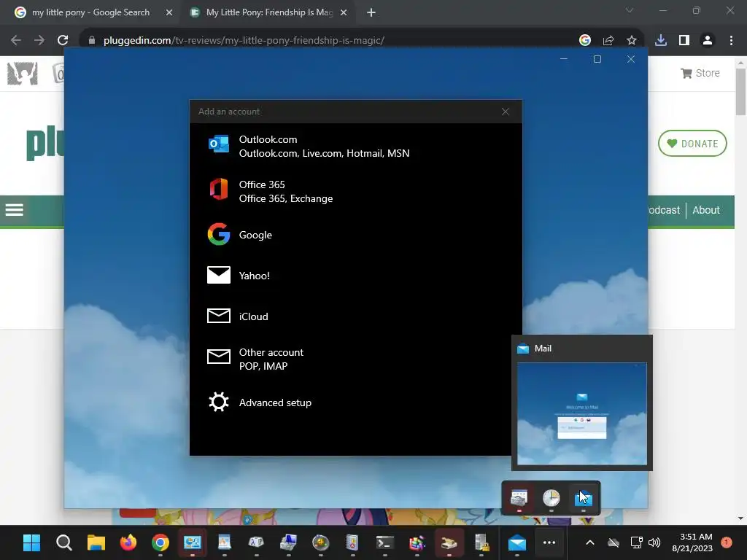The width and height of the screenshot is (747, 560).
Task: Open the magnifier-disc taskbar app icon
Action: click(321, 542)
